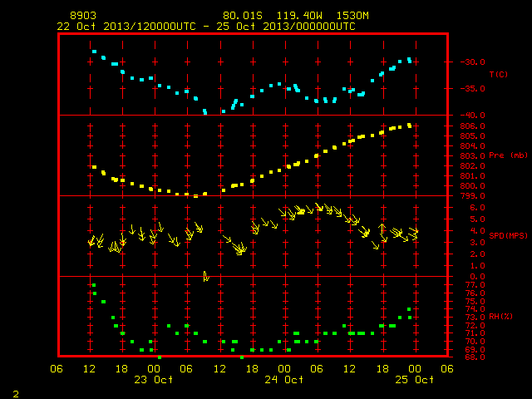532x399 pixels.
Task: Click station ID 8903 in header
Action: pyautogui.click(x=83, y=16)
